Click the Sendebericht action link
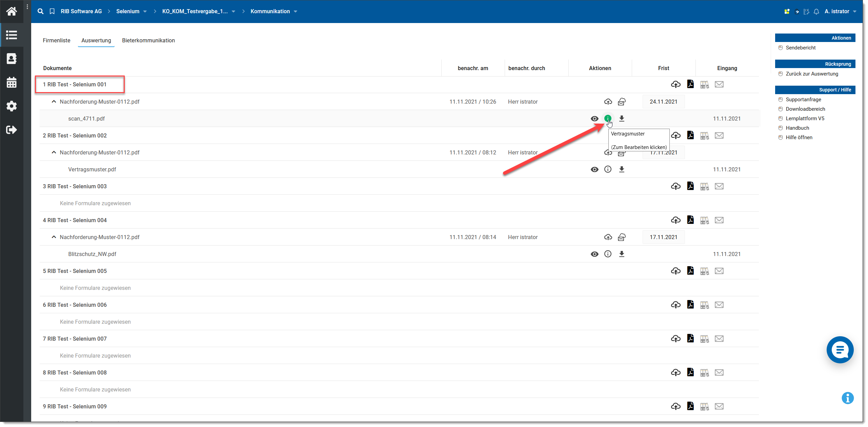 coord(800,48)
